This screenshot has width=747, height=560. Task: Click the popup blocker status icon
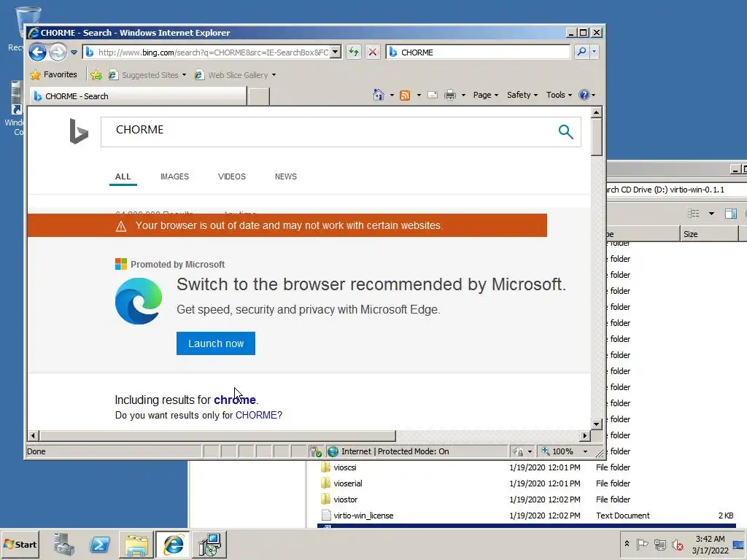coord(316,451)
